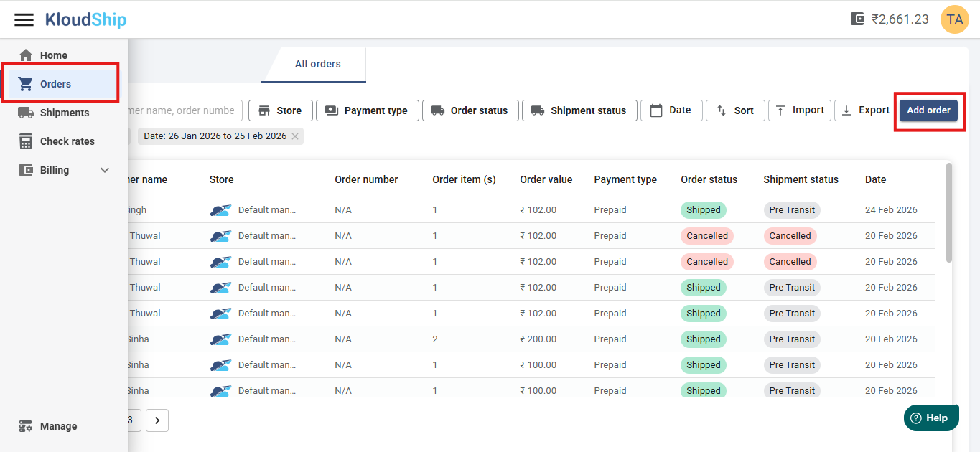
Task: Open the Check rates calculator
Action: coord(67,141)
